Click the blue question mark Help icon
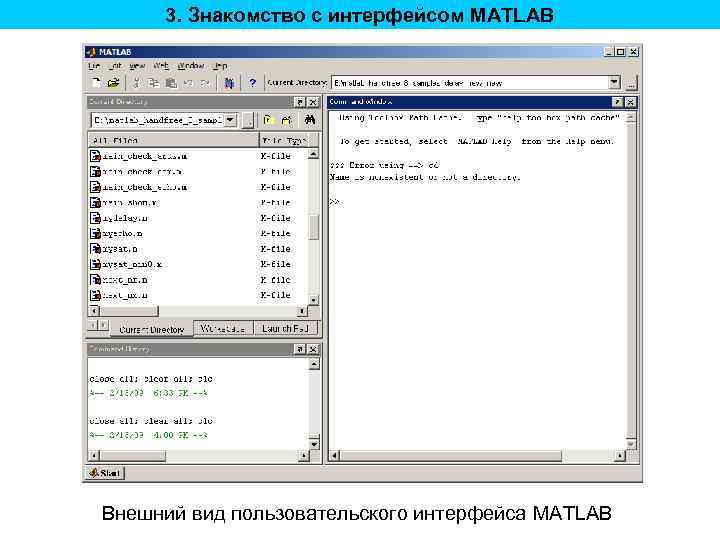The width and height of the screenshot is (720, 540). (252, 83)
